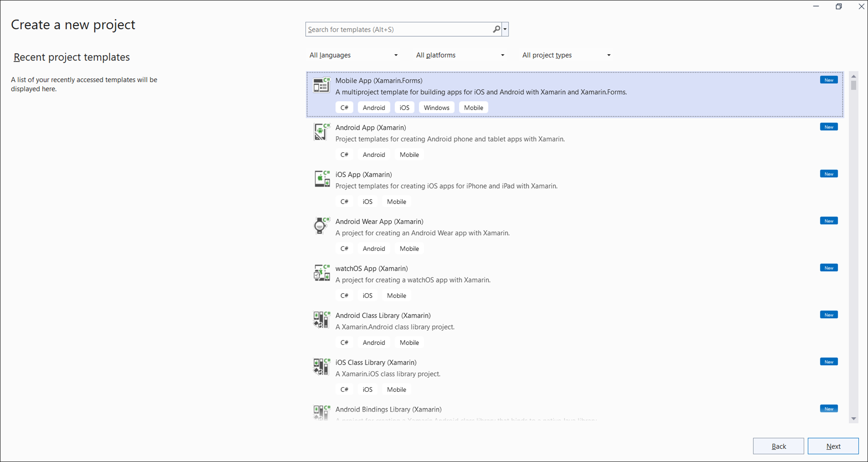Click New badge on Mobile App (Xamarin.Forms)
The height and width of the screenshot is (462, 868).
point(829,80)
